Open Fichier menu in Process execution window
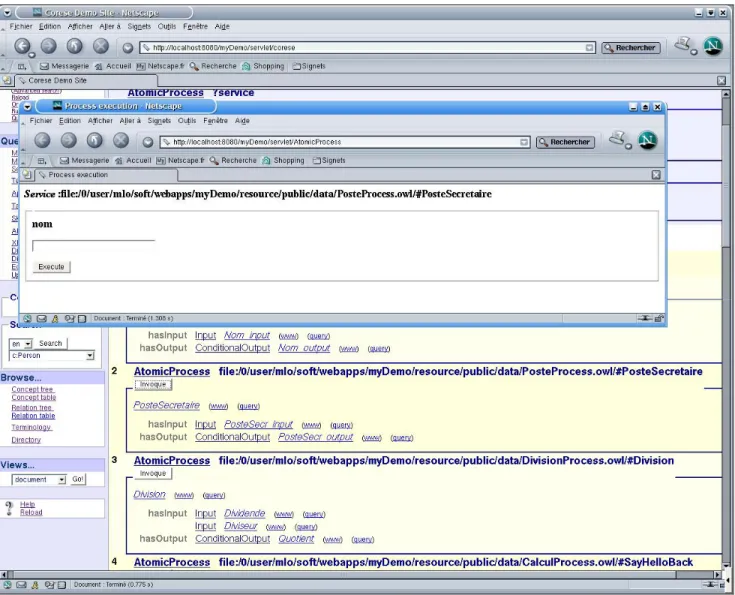Image resolution: width=735 pixels, height=595 pixels. [x=41, y=121]
